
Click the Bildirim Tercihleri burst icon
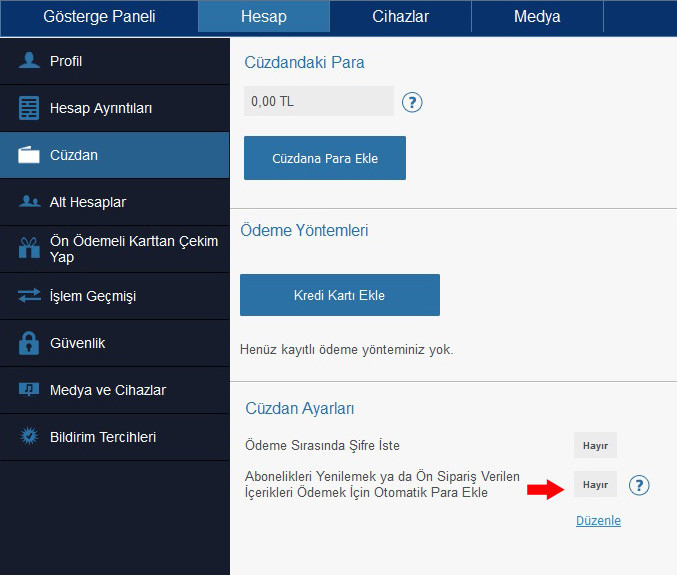coord(29,436)
